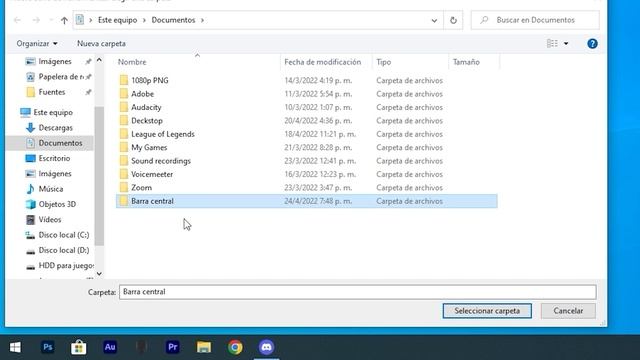The image size is (640, 360).
Task: Select League of Legends folder icon
Action: pyautogui.click(x=124, y=134)
